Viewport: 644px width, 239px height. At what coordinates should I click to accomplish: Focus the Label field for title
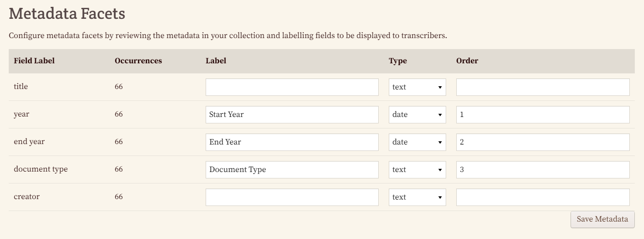click(x=292, y=87)
